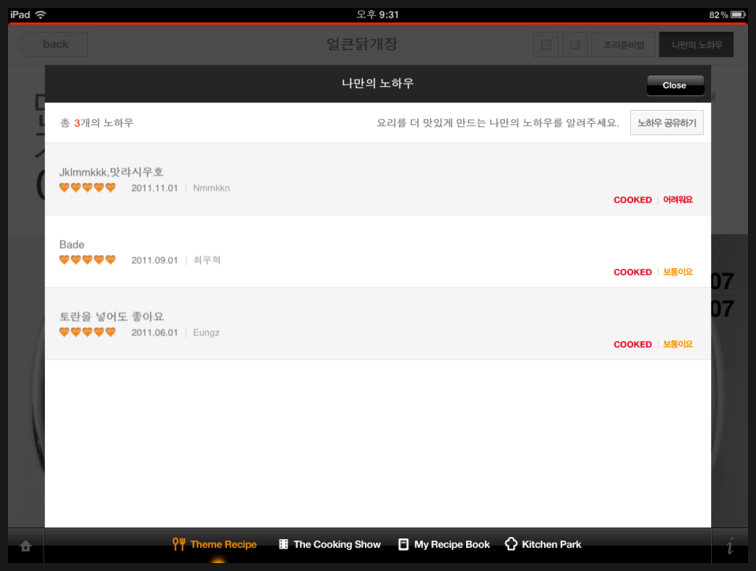
Task: Select the second square icon in the header toolbar
Action: click(575, 45)
